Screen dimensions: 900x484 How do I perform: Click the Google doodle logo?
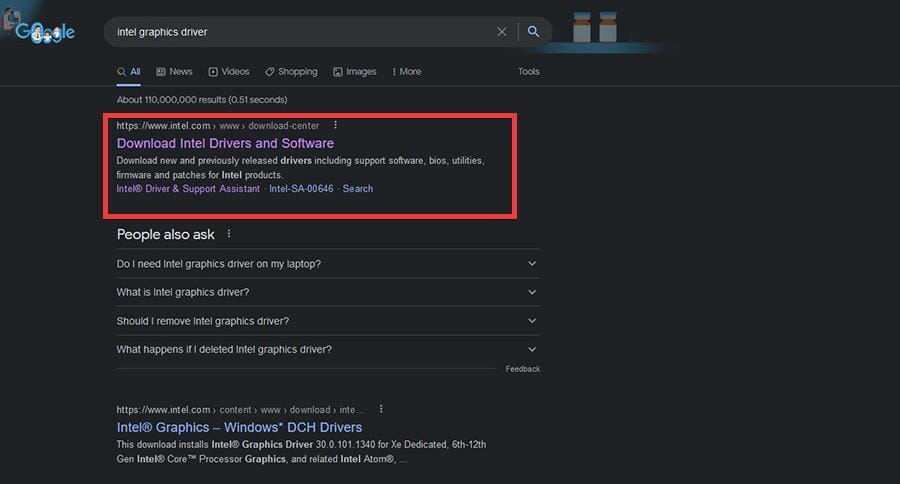point(45,32)
